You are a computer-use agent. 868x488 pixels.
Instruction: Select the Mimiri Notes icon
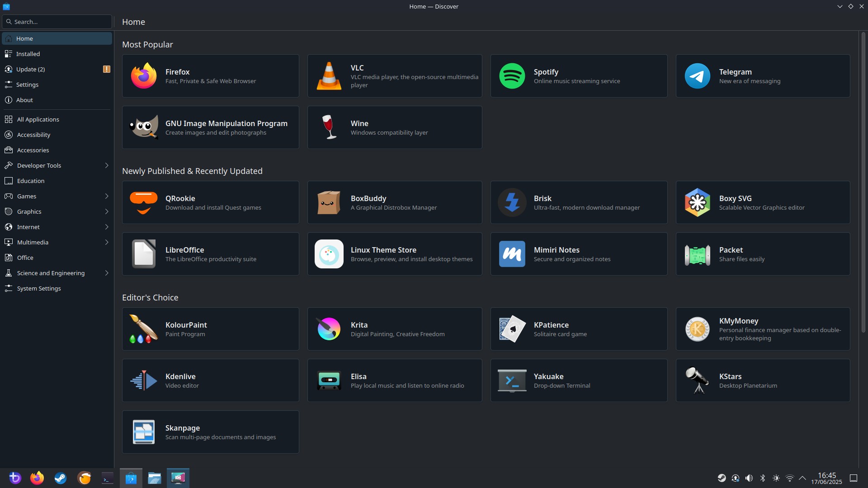pyautogui.click(x=512, y=254)
